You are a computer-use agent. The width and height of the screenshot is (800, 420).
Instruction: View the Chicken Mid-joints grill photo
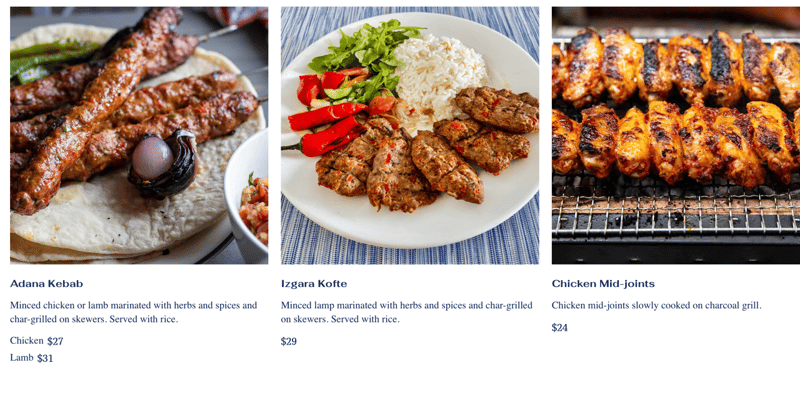tap(675, 135)
